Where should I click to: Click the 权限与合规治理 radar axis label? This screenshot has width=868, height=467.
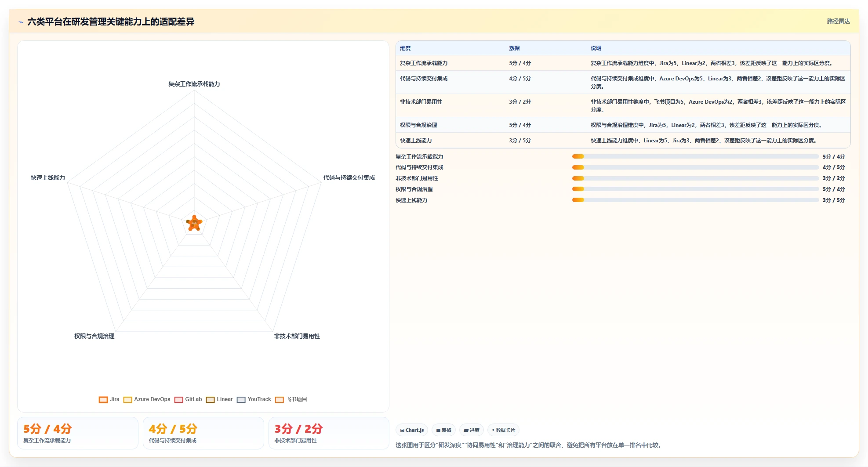(x=94, y=336)
